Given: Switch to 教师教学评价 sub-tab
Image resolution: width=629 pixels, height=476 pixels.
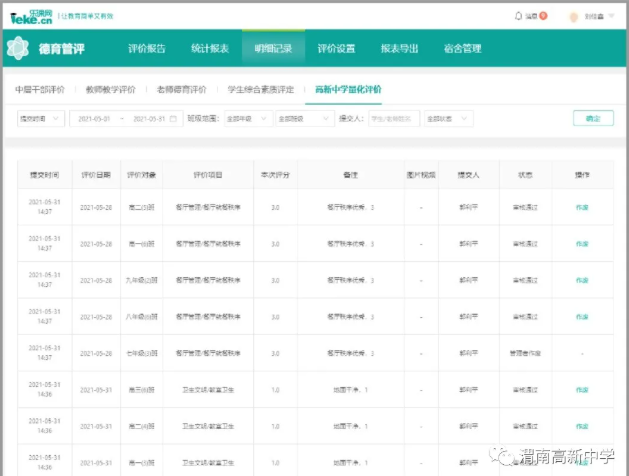Looking at the screenshot, I should [111, 89].
